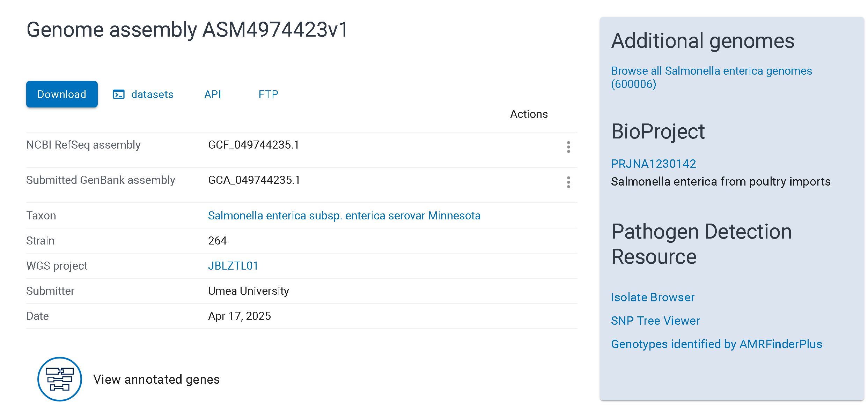
Task: Click the GCF_049744235.1 RefSeq accession text
Action: (x=253, y=145)
